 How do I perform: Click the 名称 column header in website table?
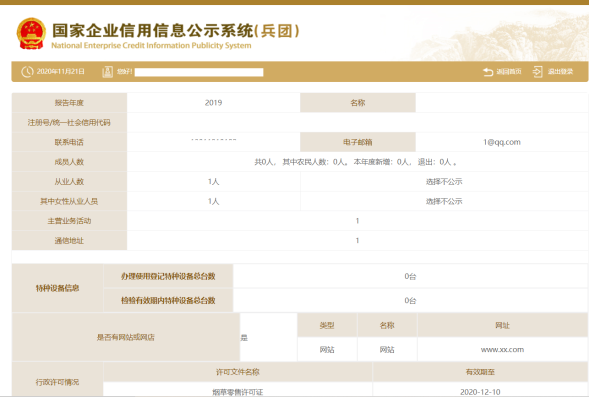click(387, 325)
